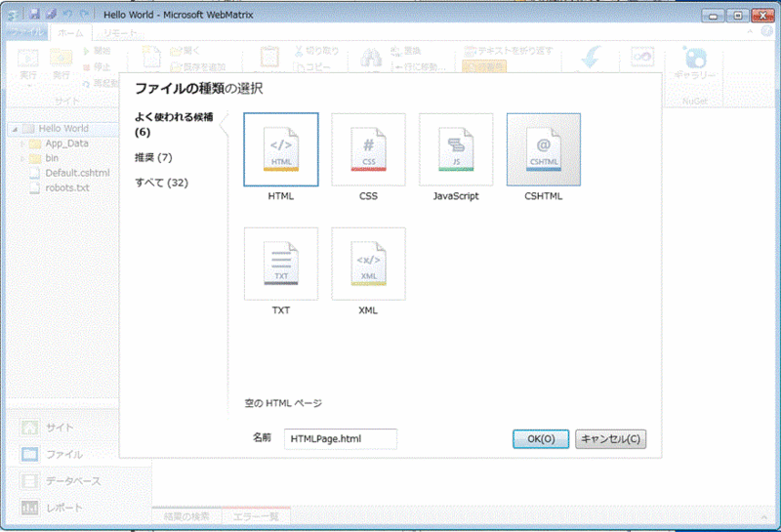This screenshot has height=532, width=781.
Task: Expand the bin folder arrow
Action: click(x=21, y=159)
